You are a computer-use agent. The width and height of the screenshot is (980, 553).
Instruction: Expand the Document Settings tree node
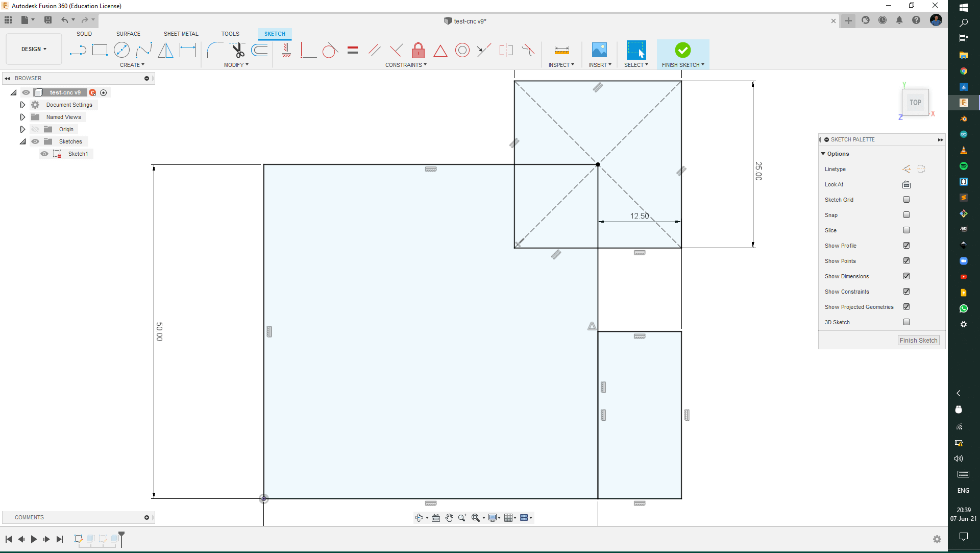(x=22, y=105)
